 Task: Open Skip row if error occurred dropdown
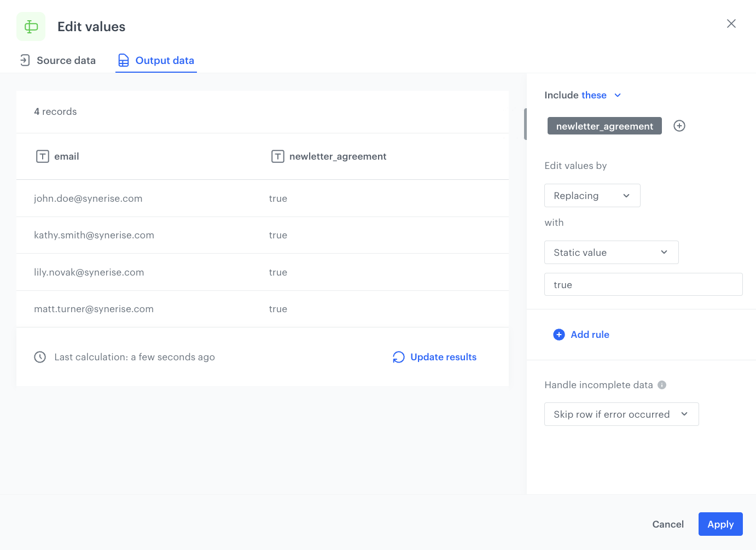click(x=621, y=414)
